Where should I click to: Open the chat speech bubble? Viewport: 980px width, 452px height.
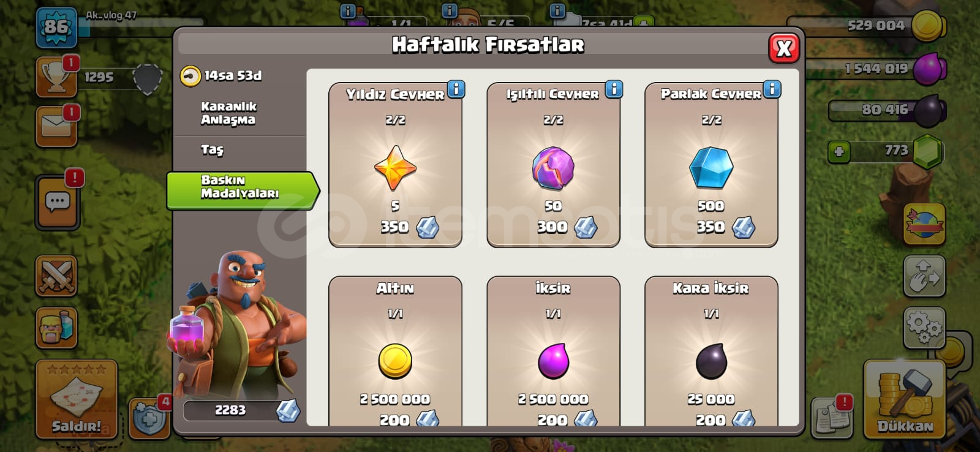[x=58, y=202]
